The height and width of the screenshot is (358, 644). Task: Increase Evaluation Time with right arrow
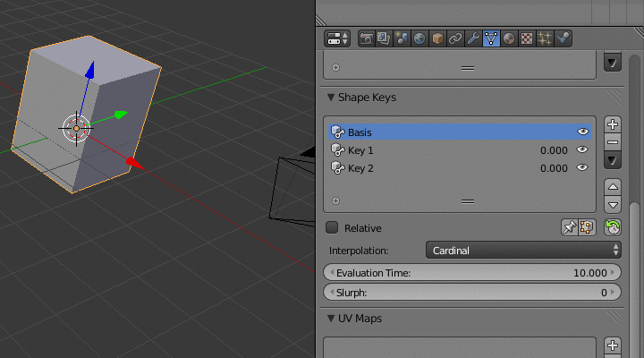(613, 272)
